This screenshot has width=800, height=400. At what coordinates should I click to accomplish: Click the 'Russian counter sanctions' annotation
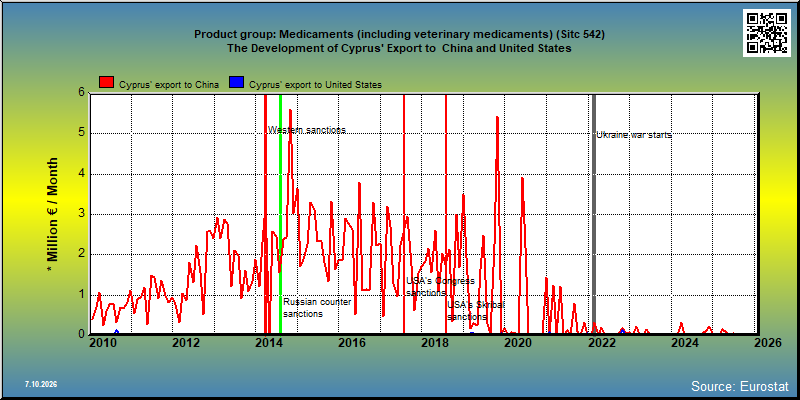(317, 308)
